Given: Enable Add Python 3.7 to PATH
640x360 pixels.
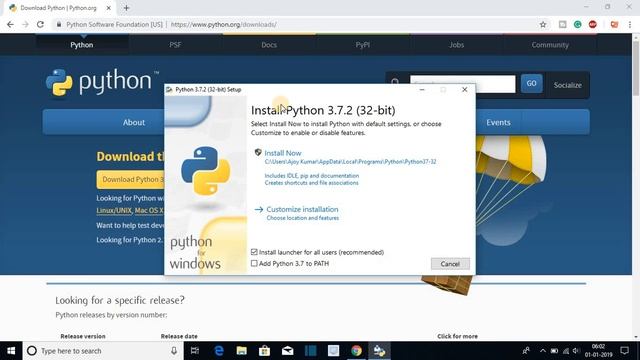Looking at the screenshot, I should (x=254, y=264).
